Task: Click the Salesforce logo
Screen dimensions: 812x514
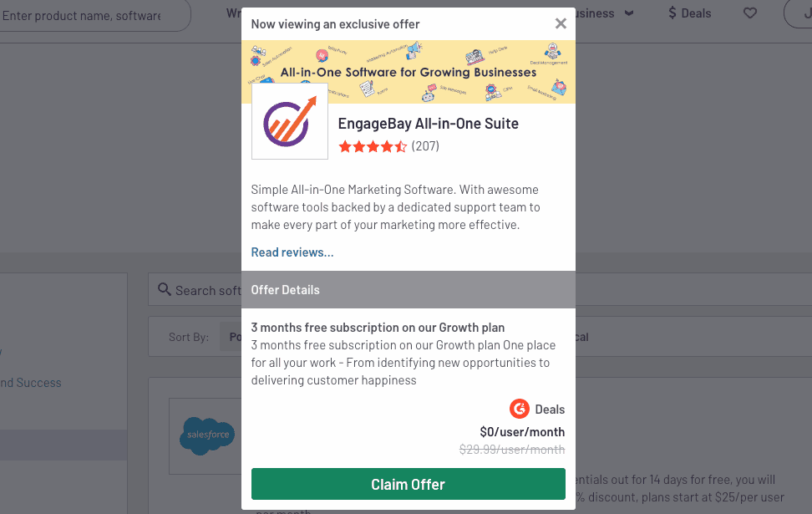Action: (207, 435)
